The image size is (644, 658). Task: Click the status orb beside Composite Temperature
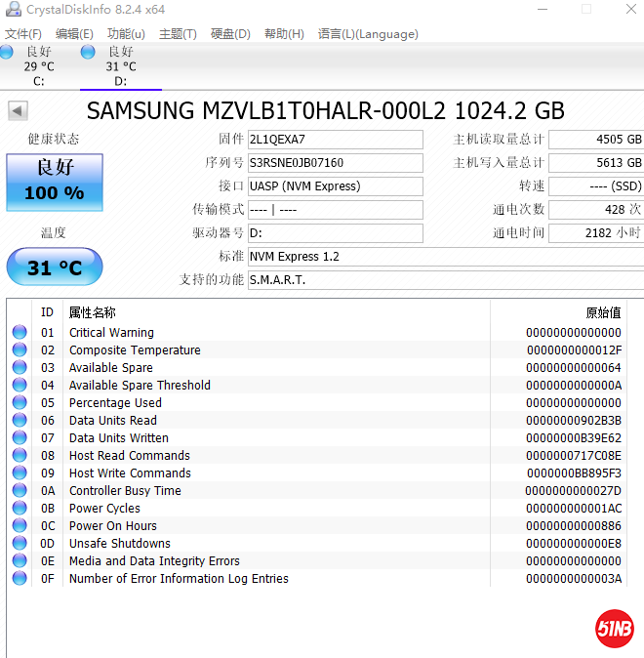pos(20,350)
